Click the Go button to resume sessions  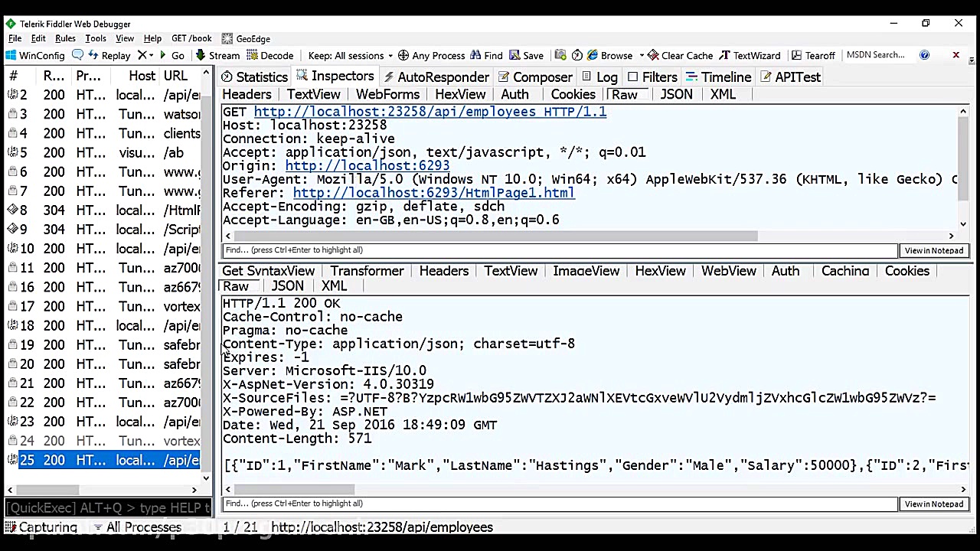[174, 55]
